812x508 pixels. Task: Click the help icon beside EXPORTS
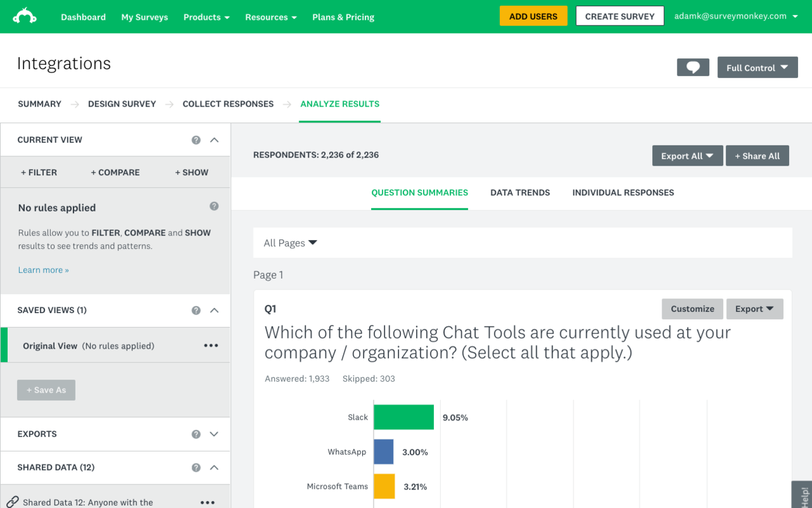tap(196, 434)
